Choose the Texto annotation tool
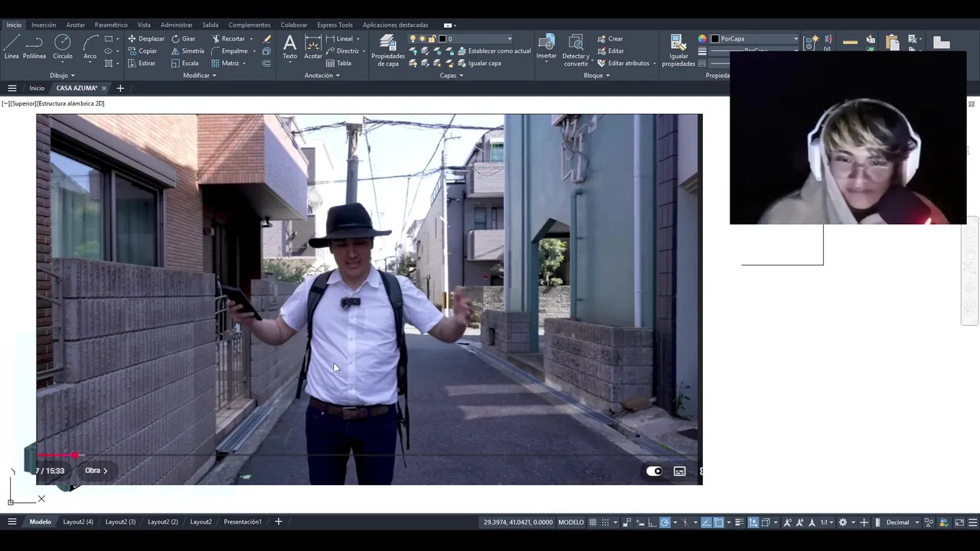980x551 pixels. [289, 46]
